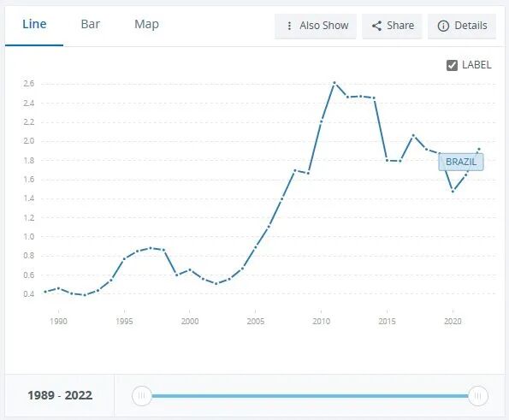The height and width of the screenshot is (420, 509).
Task: Open the Map view tab
Action: point(147,25)
